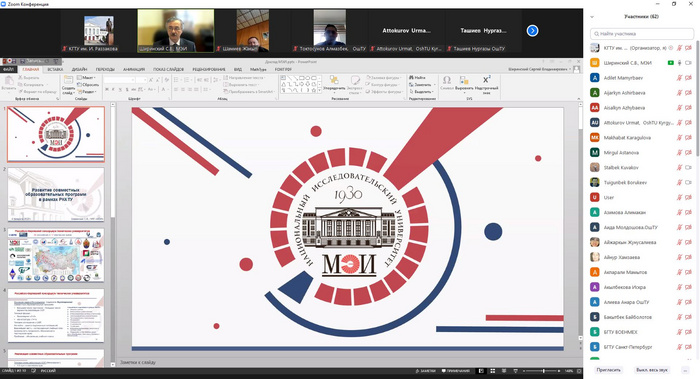Open Выделить select dropdown
This screenshot has width=700, height=379.
tap(421, 92)
